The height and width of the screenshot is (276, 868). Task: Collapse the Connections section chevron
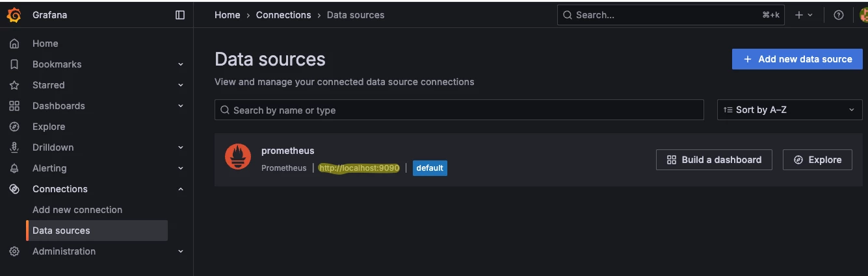pyautogui.click(x=181, y=189)
